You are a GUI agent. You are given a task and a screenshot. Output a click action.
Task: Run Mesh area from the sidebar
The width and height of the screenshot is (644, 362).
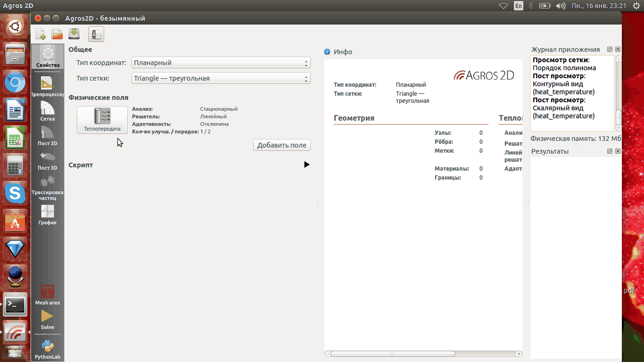click(48, 295)
